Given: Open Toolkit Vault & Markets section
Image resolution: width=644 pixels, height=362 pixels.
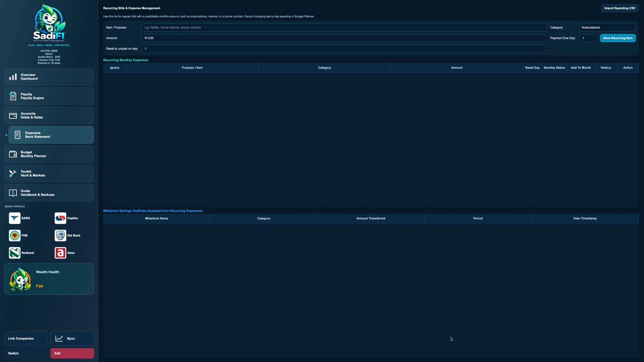Looking at the screenshot, I should [x=49, y=173].
